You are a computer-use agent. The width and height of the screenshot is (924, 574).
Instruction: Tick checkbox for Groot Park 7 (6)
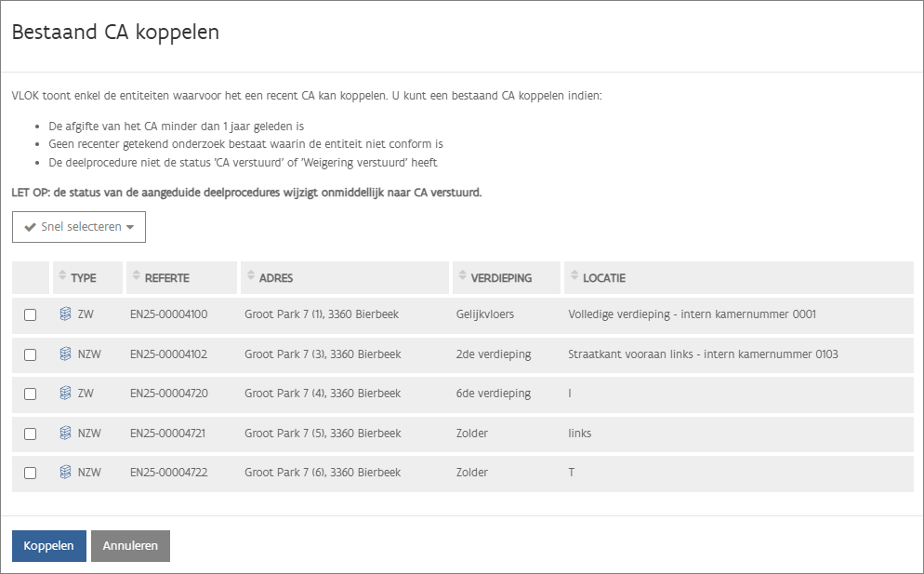pos(31,473)
